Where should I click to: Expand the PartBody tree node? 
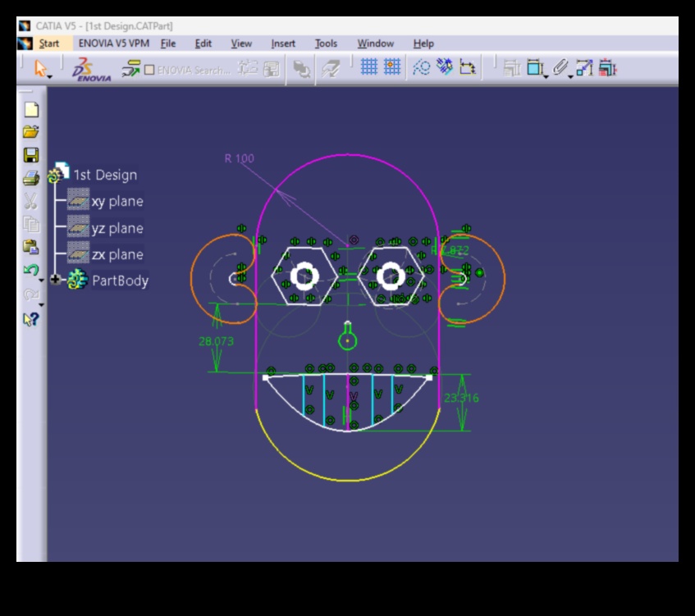click(56, 280)
